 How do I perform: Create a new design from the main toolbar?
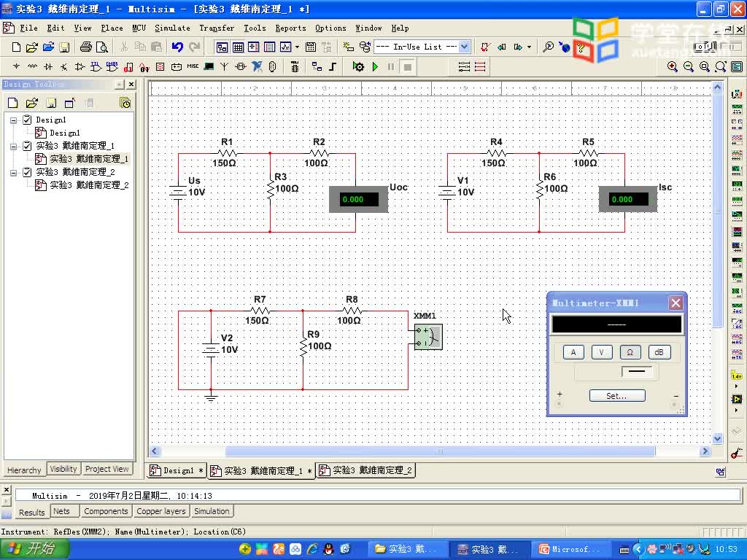click(x=16, y=47)
